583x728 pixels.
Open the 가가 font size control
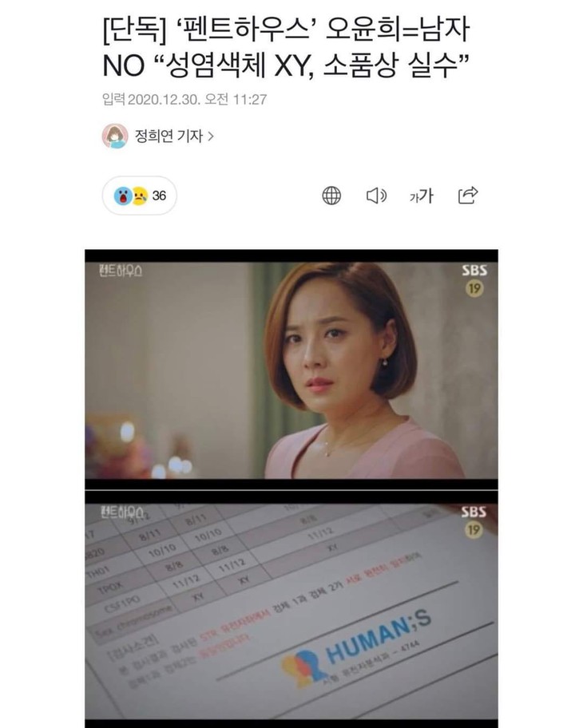422,196
